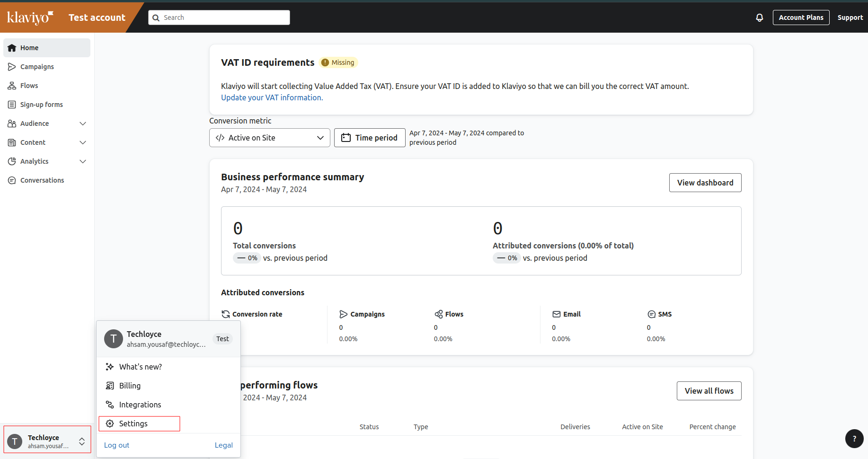Click the Time period button
868x459 pixels.
(370, 138)
